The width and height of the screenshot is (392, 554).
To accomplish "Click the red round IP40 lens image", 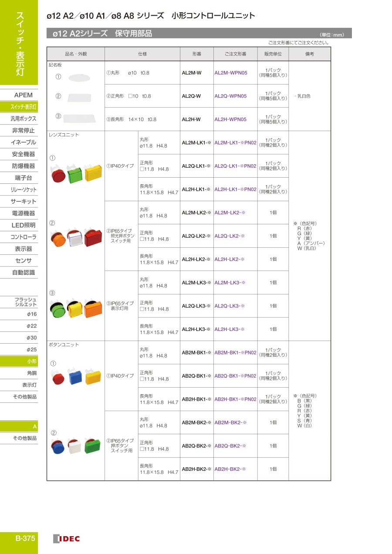I will click(58, 175).
